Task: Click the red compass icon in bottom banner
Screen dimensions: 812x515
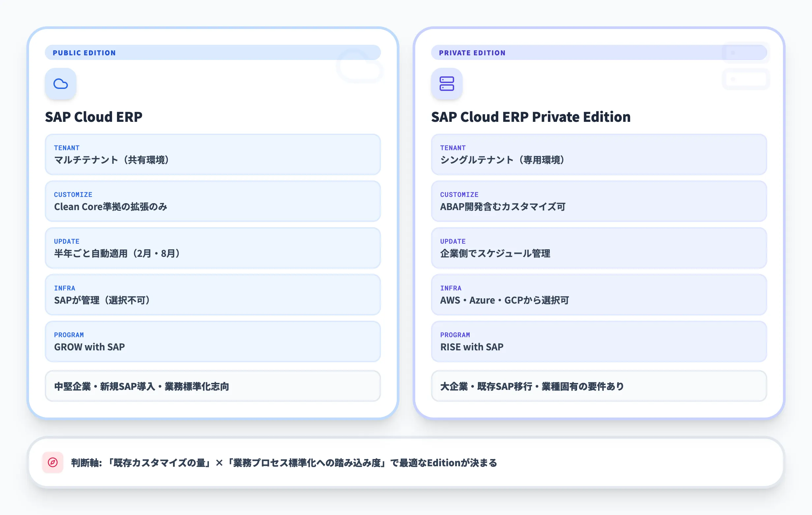Action: (52, 463)
